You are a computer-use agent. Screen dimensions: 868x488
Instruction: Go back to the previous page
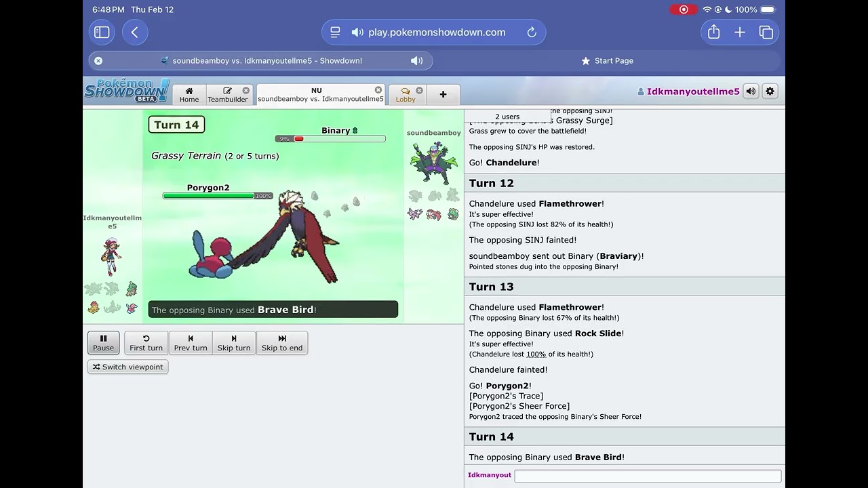(x=135, y=32)
